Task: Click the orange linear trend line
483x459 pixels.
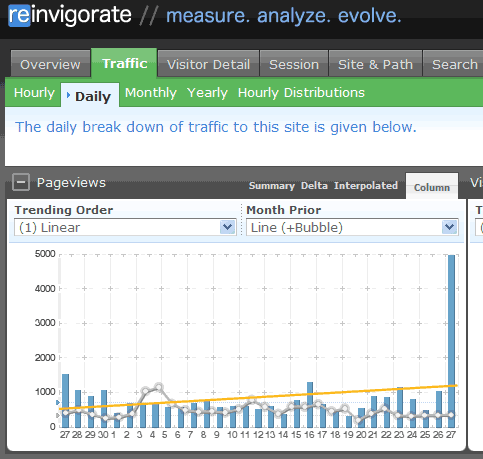Action: click(x=258, y=397)
